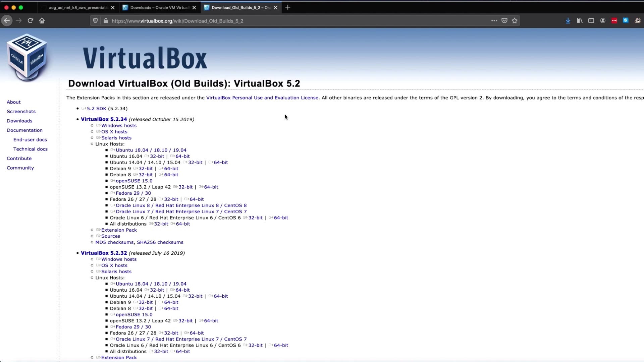Click the browser reload button
Viewport: 644px width, 362px height.
point(31,21)
